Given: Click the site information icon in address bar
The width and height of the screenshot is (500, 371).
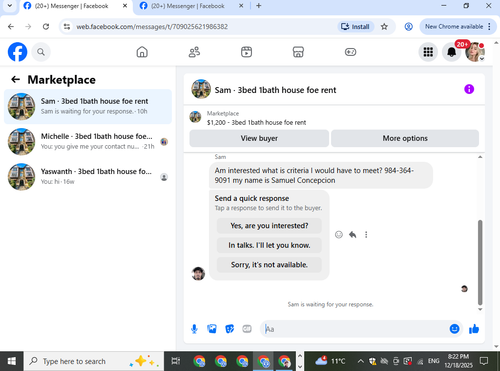Looking at the screenshot, I should tap(67, 27).
